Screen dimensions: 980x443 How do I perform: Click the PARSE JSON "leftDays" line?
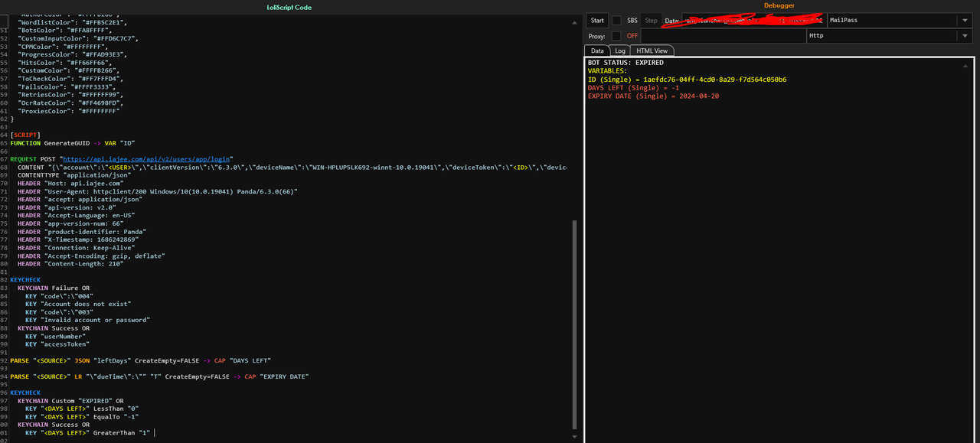(x=141, y=360)
